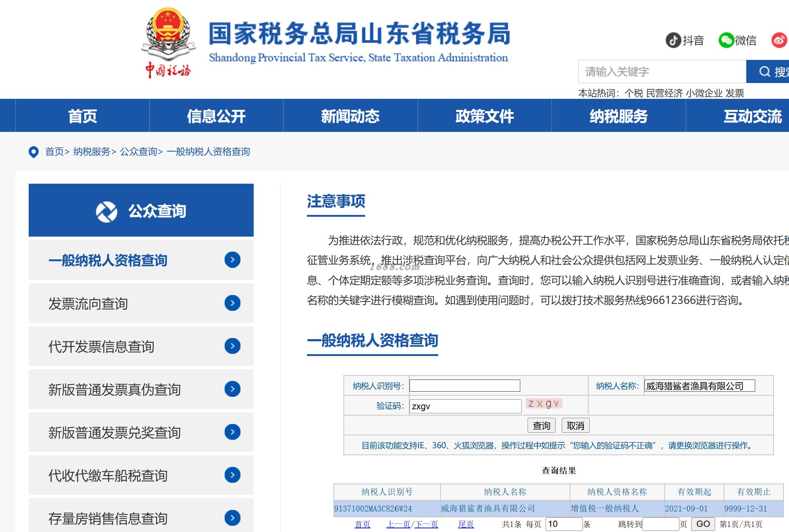Select result name 威海猎鲨者渔具有限公司 cell
Image resolution: width=789 pixels, height=532 pixels.
[505, 508]
